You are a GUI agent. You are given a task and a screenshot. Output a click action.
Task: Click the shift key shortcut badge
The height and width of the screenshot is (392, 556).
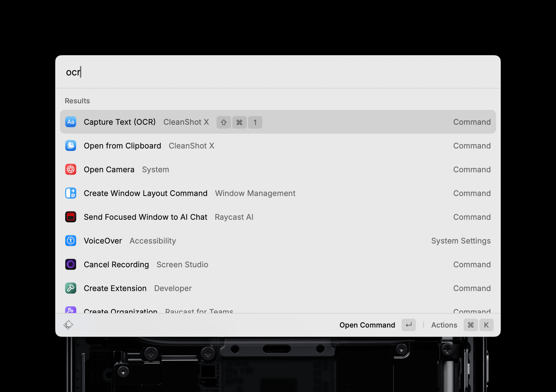click(224, 122)
